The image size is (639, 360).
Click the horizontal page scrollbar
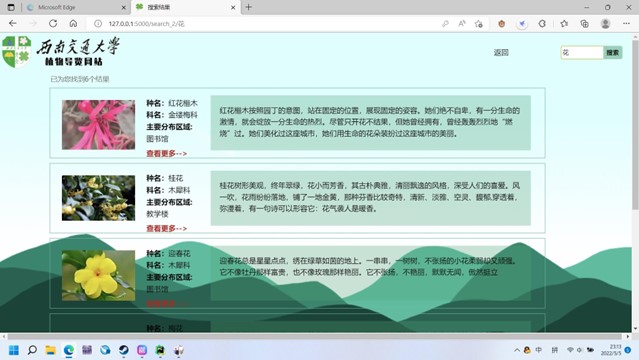314,337
